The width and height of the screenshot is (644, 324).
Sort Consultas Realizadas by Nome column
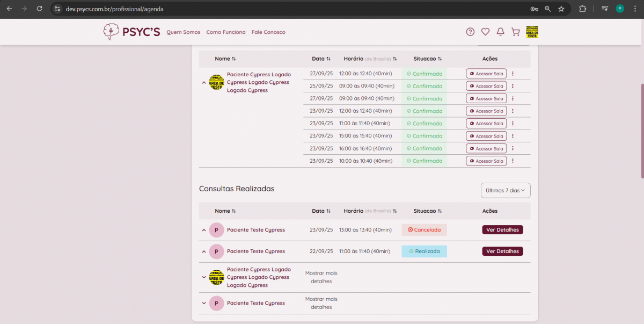pos(225,211)
